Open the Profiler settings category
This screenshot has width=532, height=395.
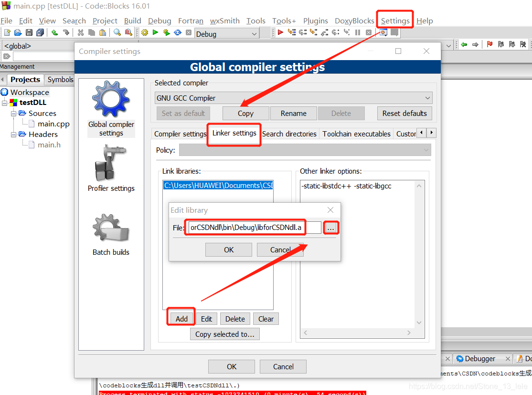click(x=111, y=168)
